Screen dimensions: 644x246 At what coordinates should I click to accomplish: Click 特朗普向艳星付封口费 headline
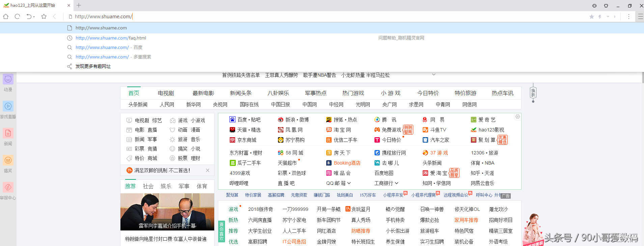pyautogui.click(x=166, y=239)
